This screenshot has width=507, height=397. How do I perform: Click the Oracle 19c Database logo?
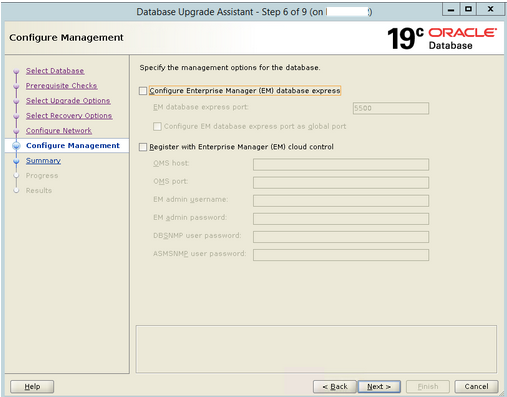(x=442, y=38)
